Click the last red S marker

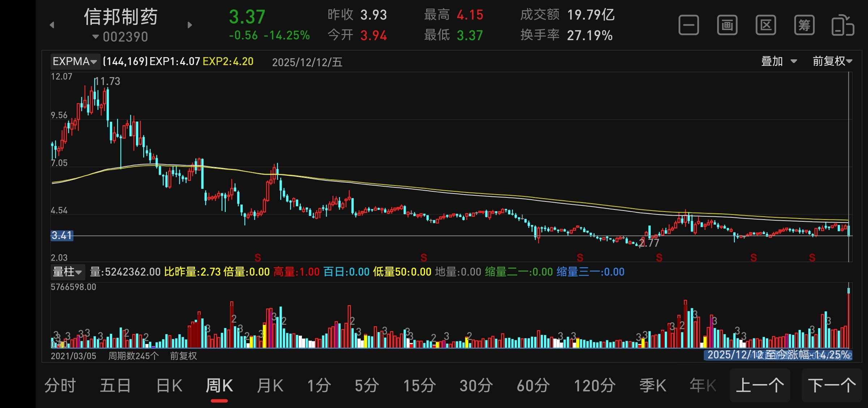[812, 258]
